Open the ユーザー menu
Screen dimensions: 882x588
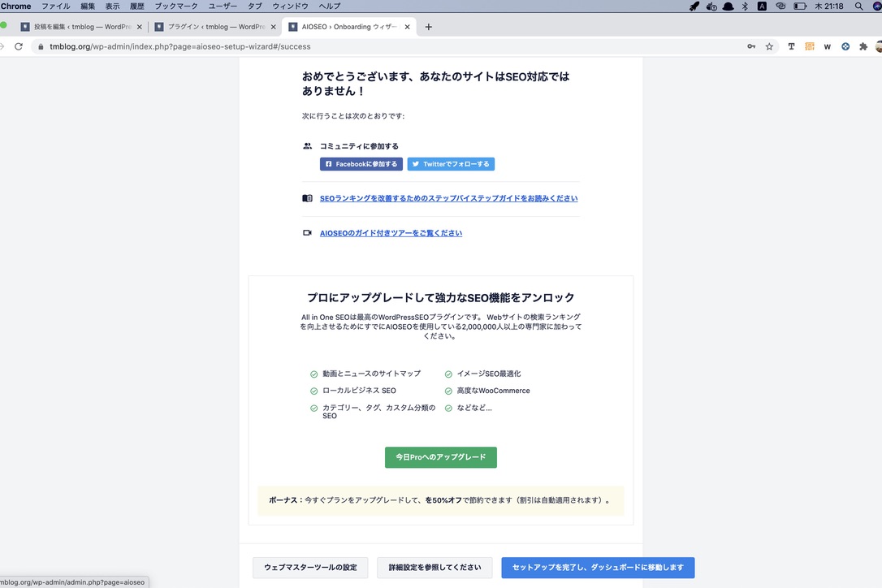[x=223, y=6]
